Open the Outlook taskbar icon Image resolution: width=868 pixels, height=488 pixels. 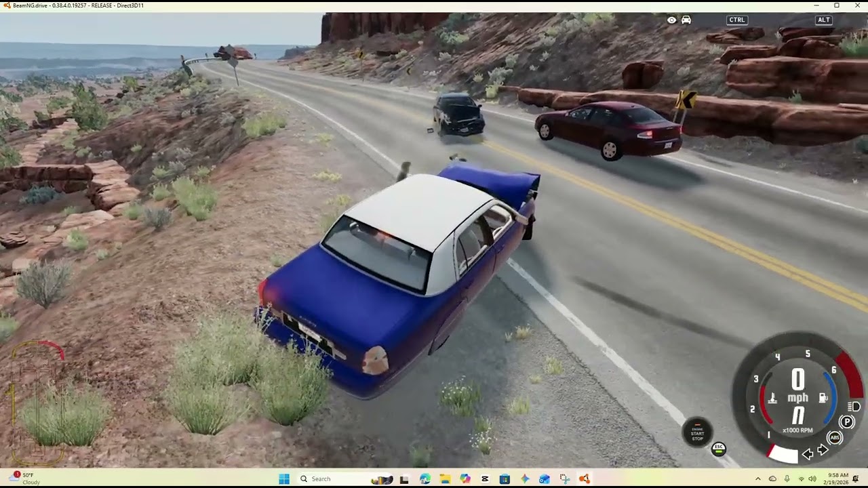click(x=545, y=479)
